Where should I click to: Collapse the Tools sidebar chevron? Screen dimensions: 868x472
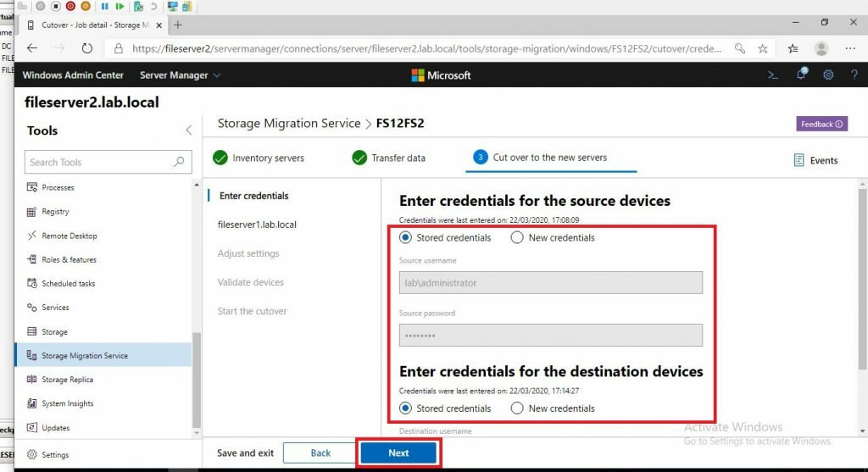[189, 130]
